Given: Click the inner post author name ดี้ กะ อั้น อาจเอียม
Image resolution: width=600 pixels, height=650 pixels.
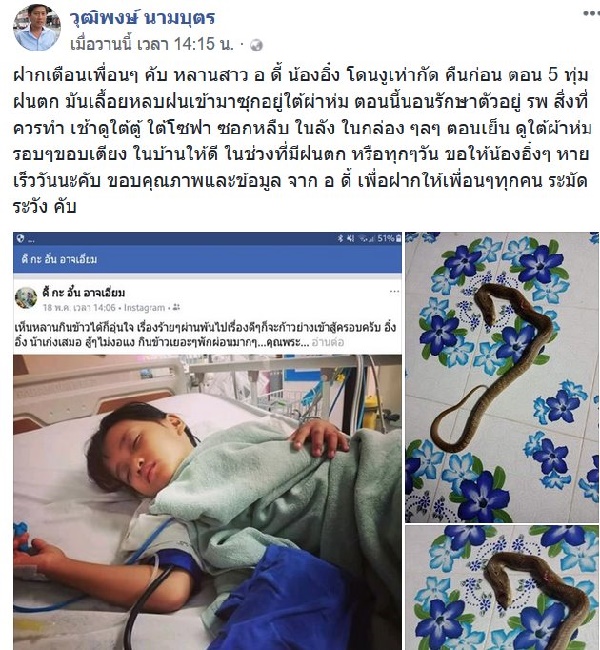Looking at the screenshot, I should (x=84, y=292).
